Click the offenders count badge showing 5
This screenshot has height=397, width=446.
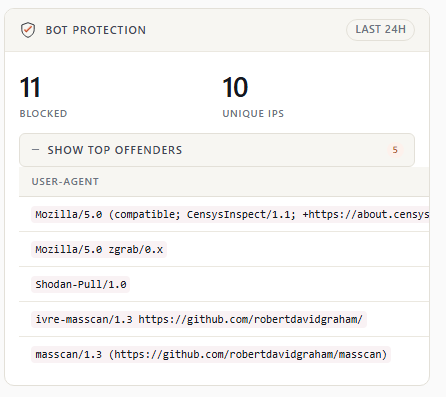(x=395, y=150)
